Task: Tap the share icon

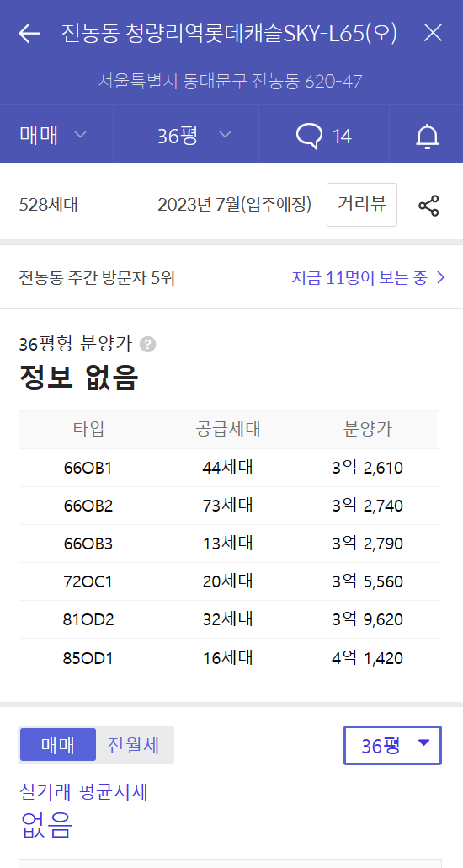Action: pyautogui.click(x=428, y=206)
